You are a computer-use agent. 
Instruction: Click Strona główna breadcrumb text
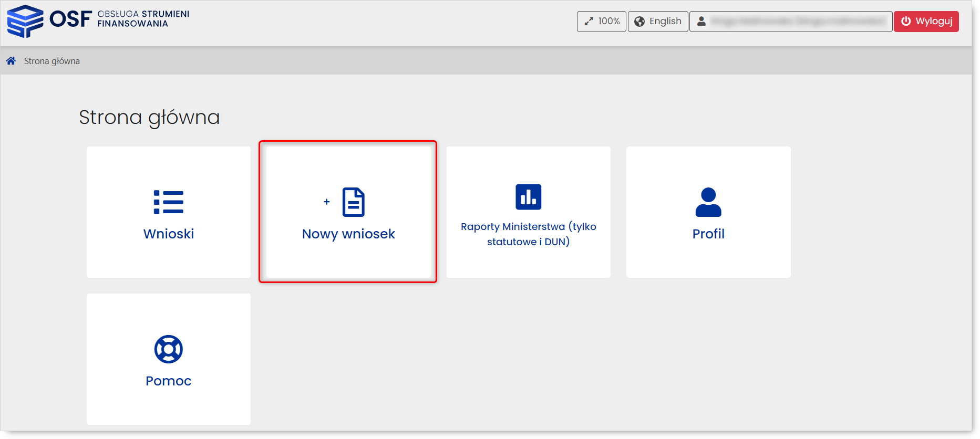pyautogui.click(x=52, y=61)
